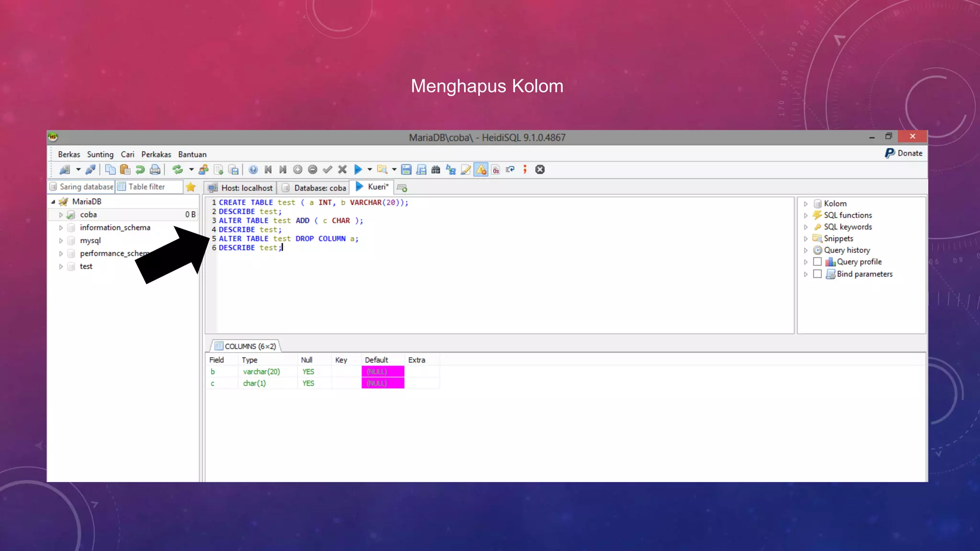
Task: Click the binoculars Find text icon
Action: [x=435, y=169]
